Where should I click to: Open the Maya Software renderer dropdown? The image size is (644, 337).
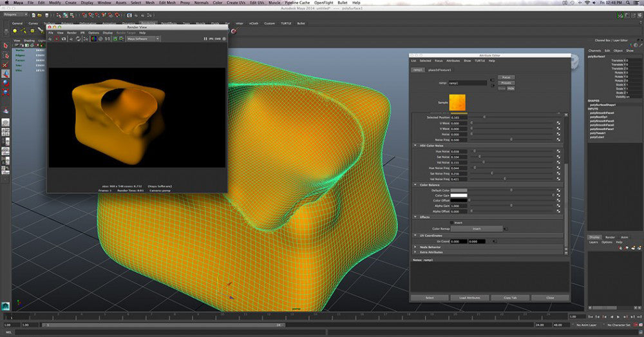point(143,39)
